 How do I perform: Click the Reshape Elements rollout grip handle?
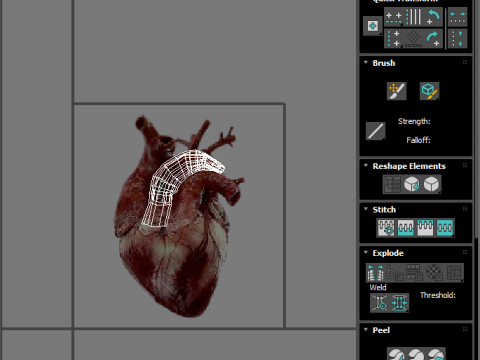[x=465, y=165]
